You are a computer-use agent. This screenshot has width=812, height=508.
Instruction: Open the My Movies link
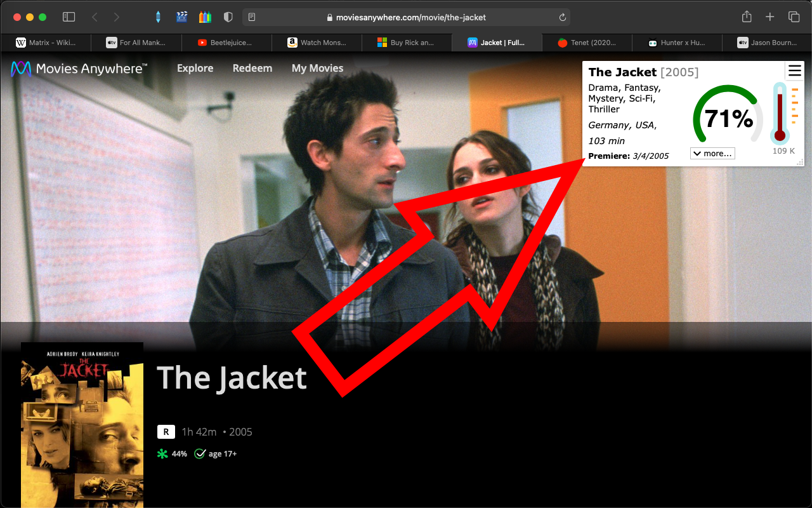(317, 68)
